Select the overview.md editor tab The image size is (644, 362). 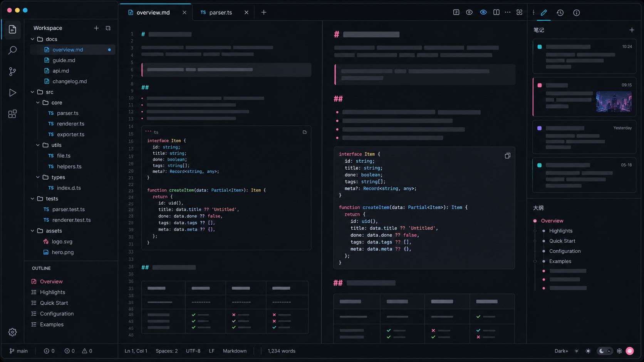153,12
